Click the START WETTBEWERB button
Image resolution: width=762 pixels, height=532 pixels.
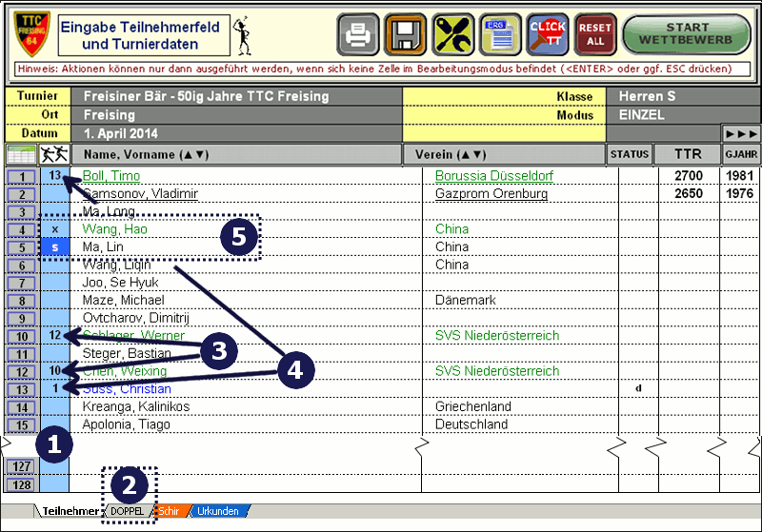tap(686, 35)
